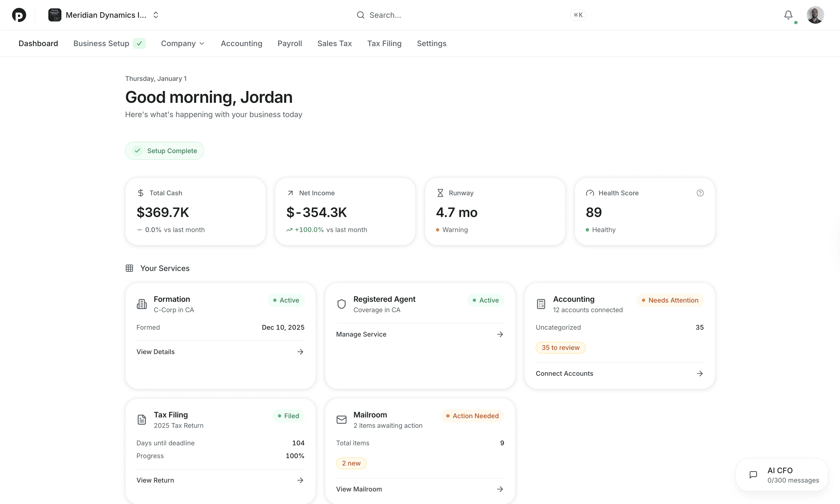
Task: Click the Formation building icon
Action: pos(142,304)
